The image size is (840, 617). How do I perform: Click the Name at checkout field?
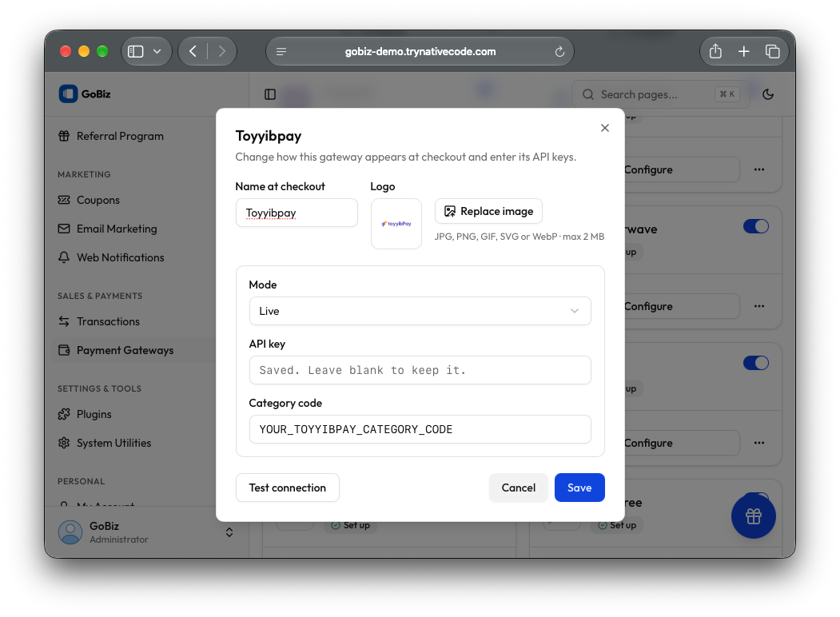(x=297, y=213)
